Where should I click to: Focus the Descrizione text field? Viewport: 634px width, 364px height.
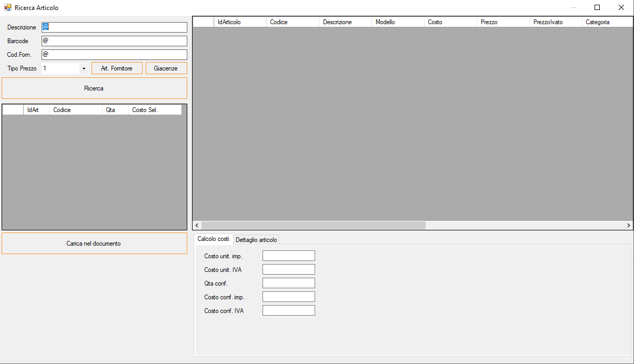click(x=114, y=27)
